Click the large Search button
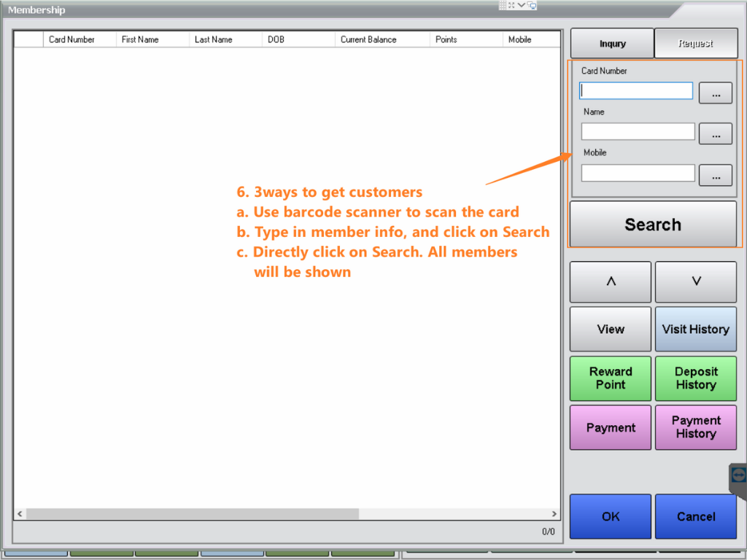 click(653, 225)
